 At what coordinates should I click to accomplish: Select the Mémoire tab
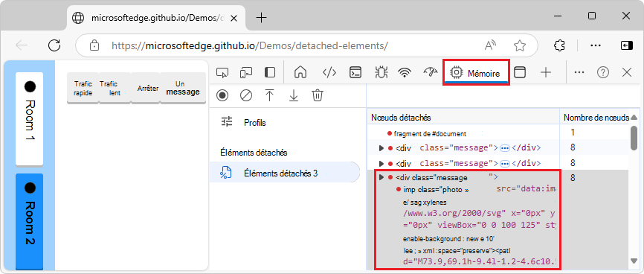(476, 73)
